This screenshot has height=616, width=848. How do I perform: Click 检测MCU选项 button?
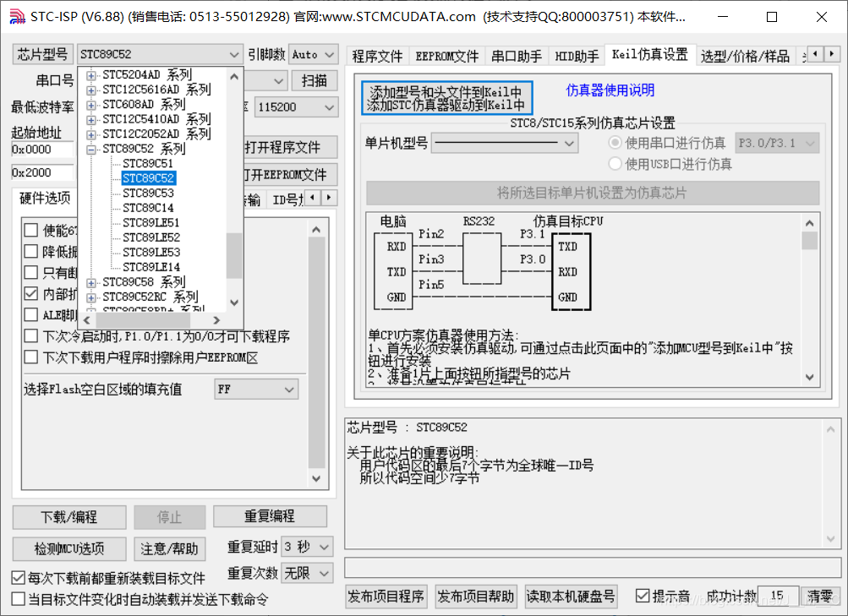coord(69,549)
